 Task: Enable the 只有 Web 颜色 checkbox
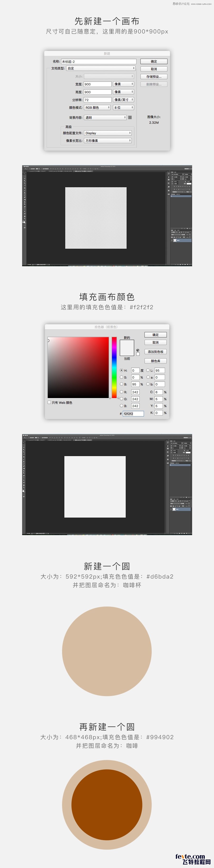[x=49, y=402]
